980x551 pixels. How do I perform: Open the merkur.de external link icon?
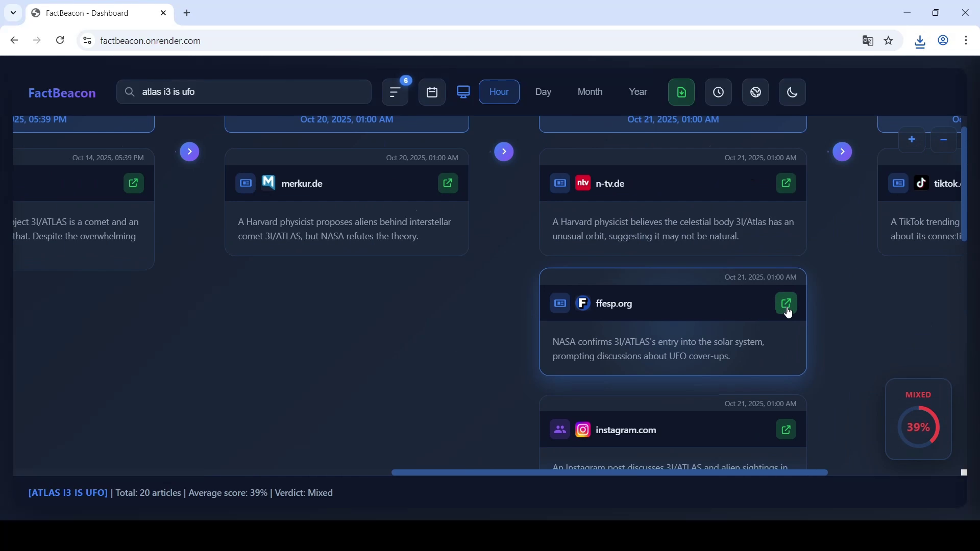448,183
